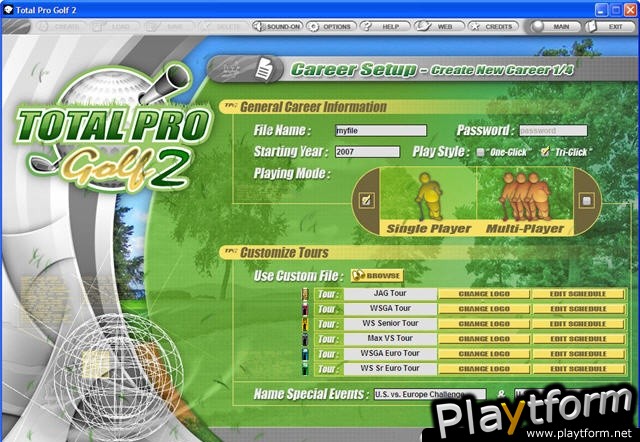Change logo for WS Sr Euro Tour
640x442 pixels.
tap(484, 369)
